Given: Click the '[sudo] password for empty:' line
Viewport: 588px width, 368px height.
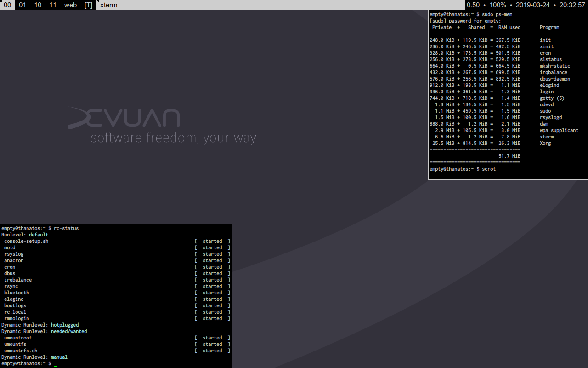Looking at the screenshot, I should [465, 21].
